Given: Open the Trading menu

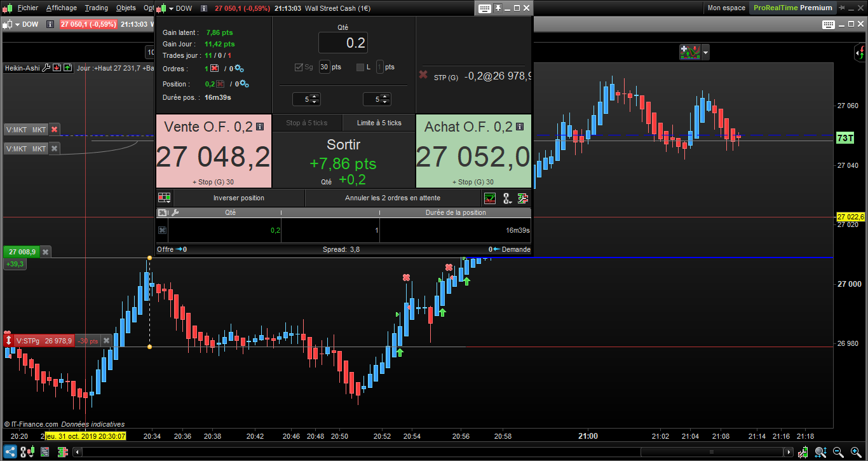Looking at the screenshot, I should (96, 8).
